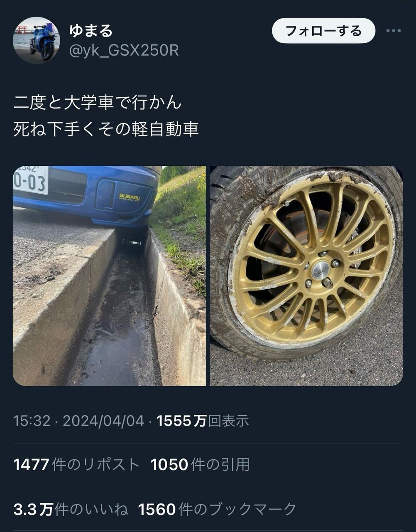Open the three-dot more options menu
This screenshot has height=532, width=416.
[x=393, y=31]
